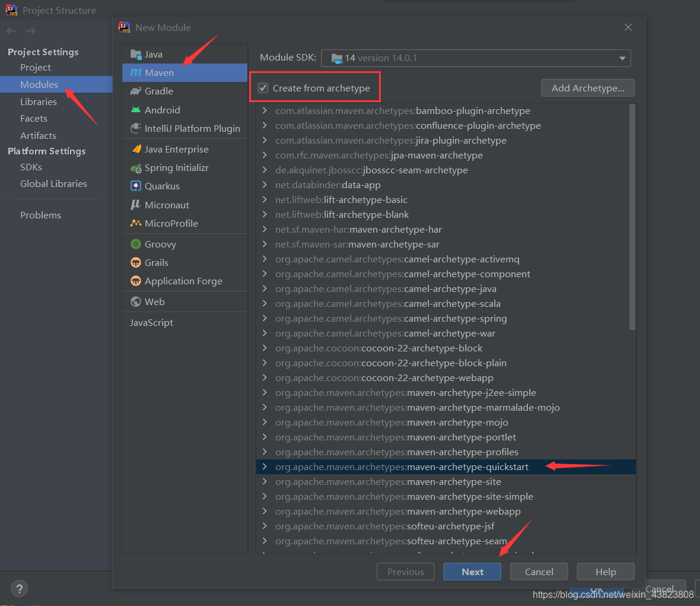Click the Previous button
This screenshot has width=700, height=606.
pyautogui.click(x=405, y=572)
